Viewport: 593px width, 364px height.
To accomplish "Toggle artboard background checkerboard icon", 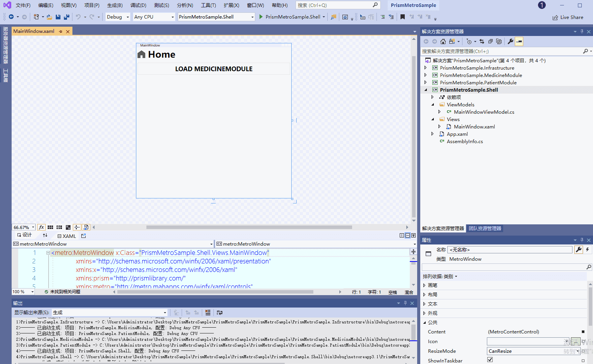I will point(68,227).
